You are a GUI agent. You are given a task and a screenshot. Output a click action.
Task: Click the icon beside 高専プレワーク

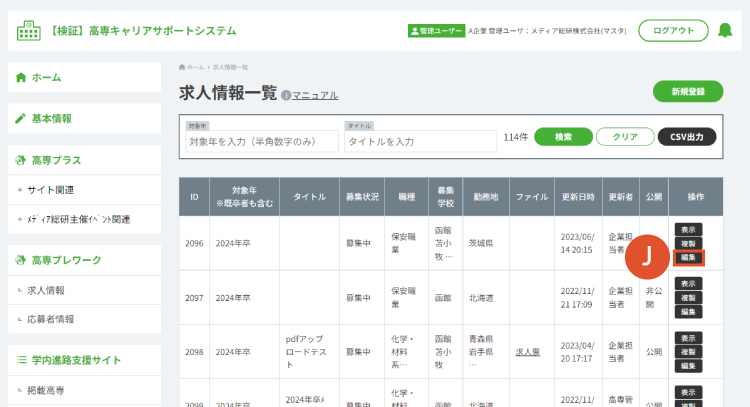point(21,260)
